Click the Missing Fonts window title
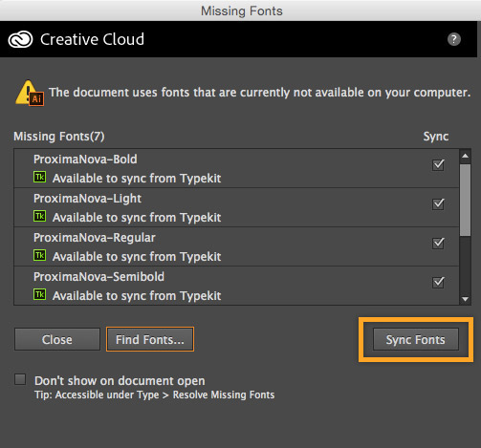This screenshot has height=448, width=481. point(242,11)
